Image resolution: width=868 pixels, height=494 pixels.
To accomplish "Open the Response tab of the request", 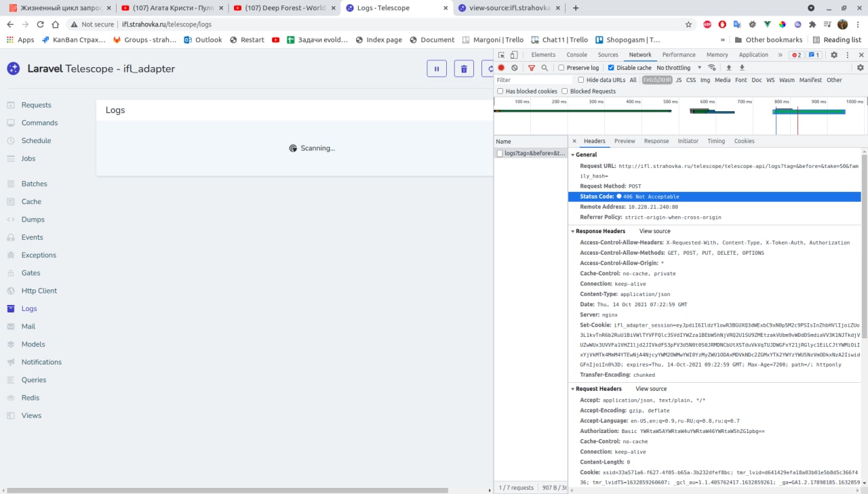I will pos(656,141).
